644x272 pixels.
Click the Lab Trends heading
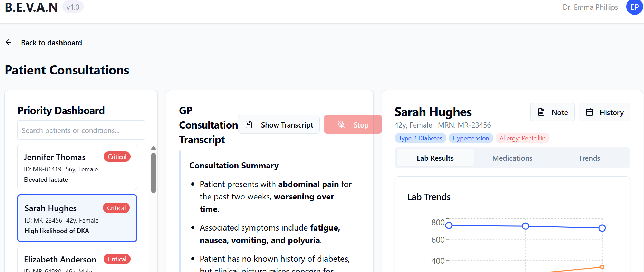click(429, 197)
